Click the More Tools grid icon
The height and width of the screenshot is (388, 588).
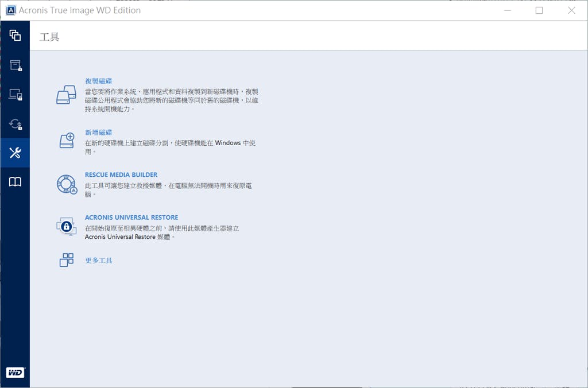[x=67, y=260]
